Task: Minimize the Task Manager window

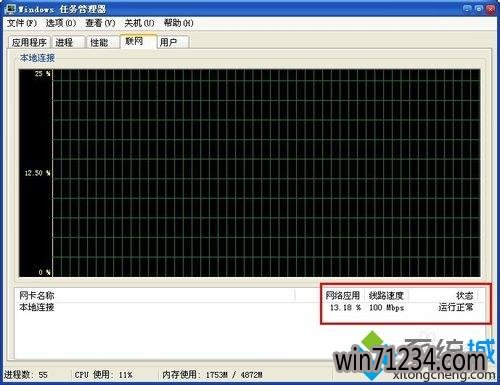Action: [467, 9]
